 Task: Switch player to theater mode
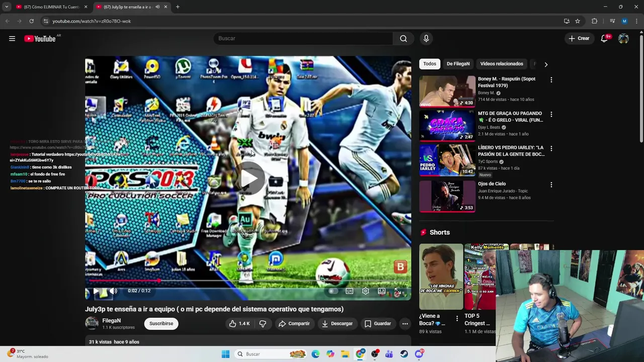382,291
